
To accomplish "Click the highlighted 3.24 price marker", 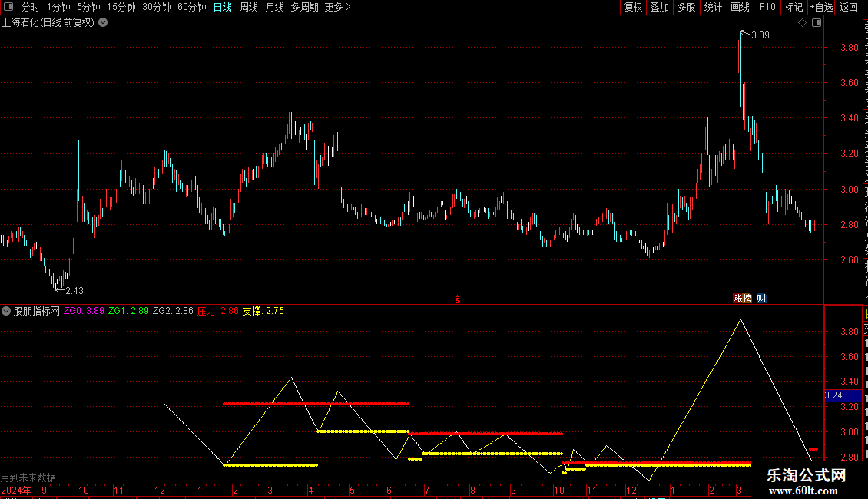I will point(843,395).
